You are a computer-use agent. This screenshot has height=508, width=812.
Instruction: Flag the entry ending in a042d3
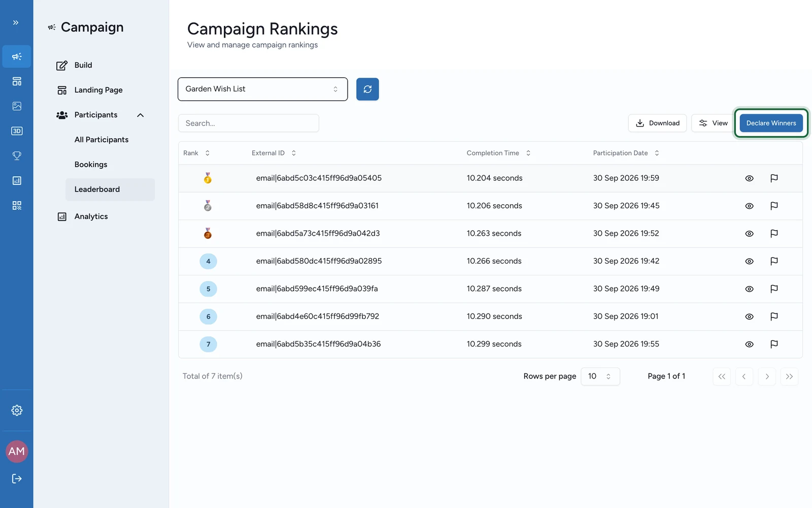coord(774,234)
